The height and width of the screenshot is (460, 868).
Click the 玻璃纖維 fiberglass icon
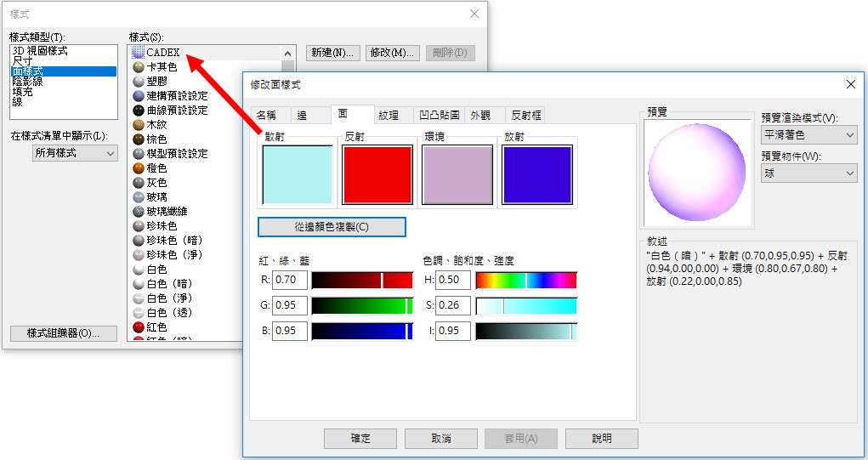tap(139, 212)
